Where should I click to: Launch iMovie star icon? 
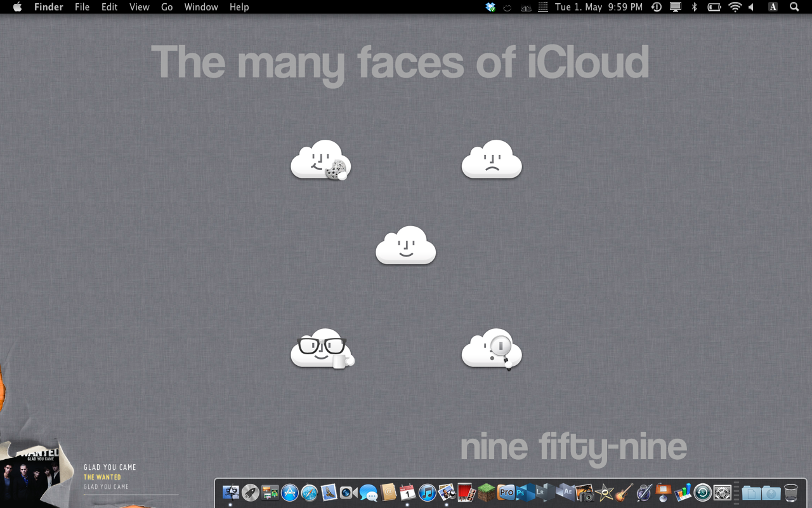[x=605, y=492]
